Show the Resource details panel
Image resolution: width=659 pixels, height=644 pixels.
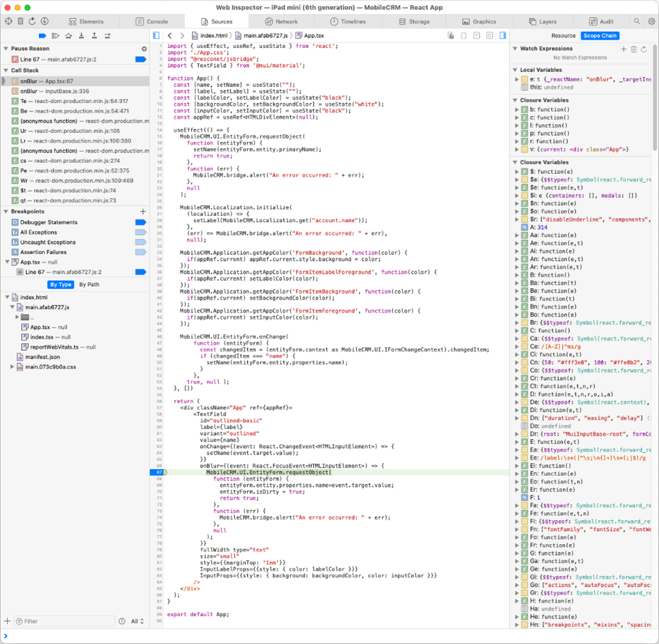563,36
